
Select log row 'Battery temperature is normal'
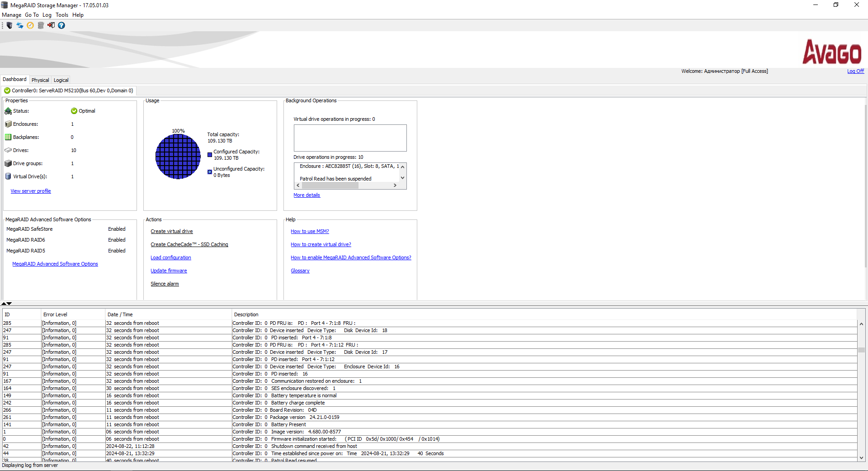pos(429,395)
